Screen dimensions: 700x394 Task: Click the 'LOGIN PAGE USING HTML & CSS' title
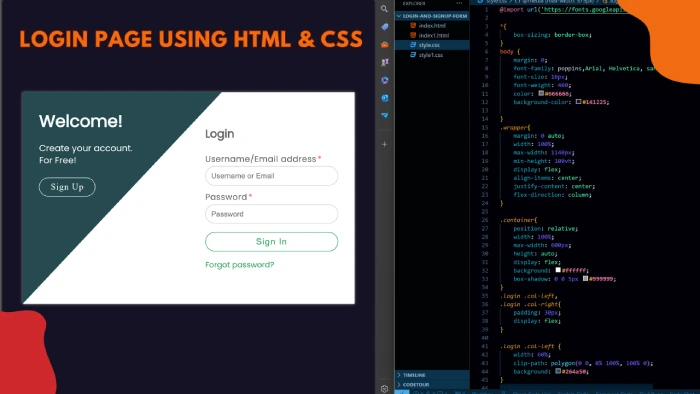191,39
